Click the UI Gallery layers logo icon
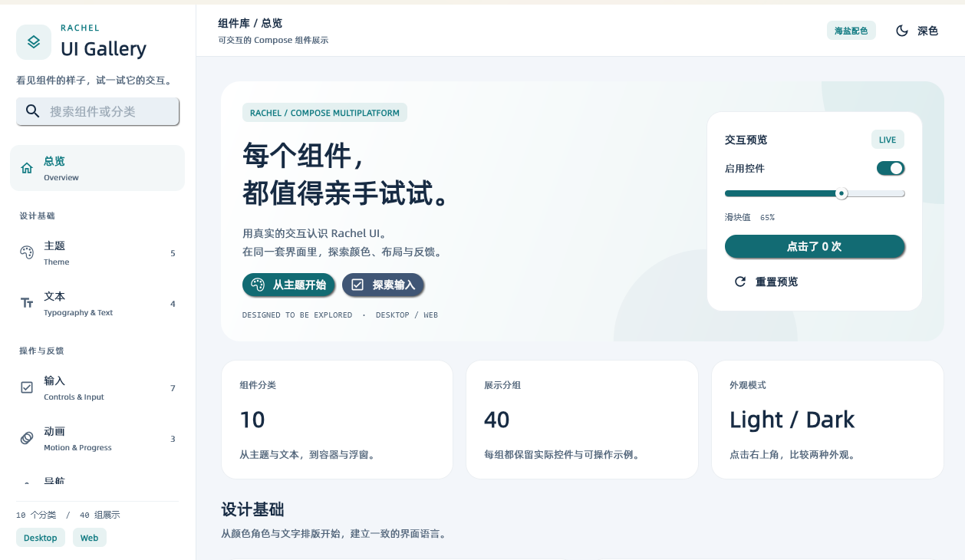The image size is (965, 560). (34, 41)
